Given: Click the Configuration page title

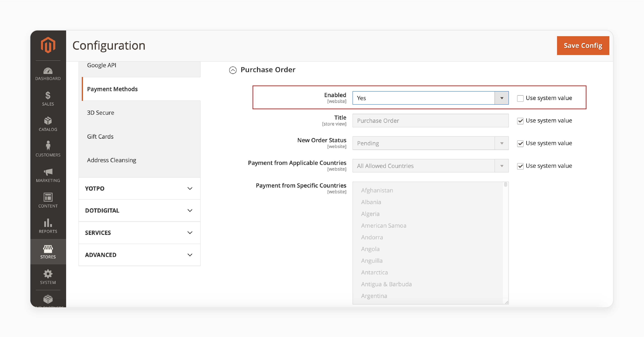Looking at the screenshot, I should tap(109, 45).
